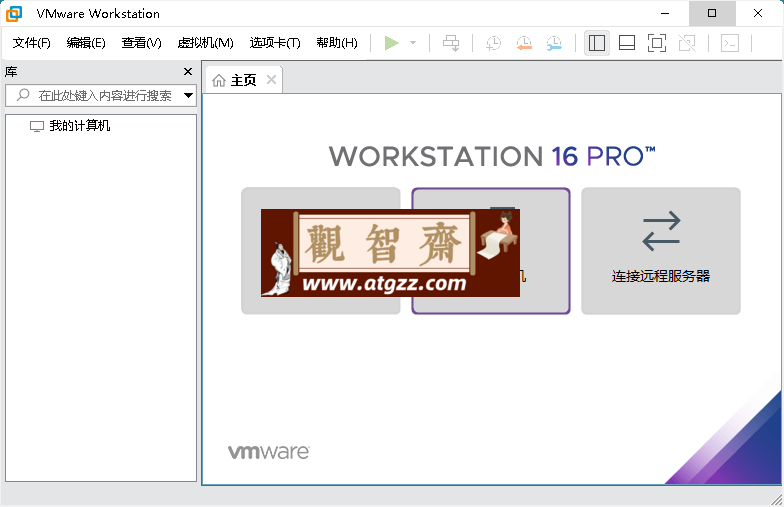Click the vmware logo at the bottom
Image resolution: width=784 pixels, height=507 pixels.
tap(268, 452)
